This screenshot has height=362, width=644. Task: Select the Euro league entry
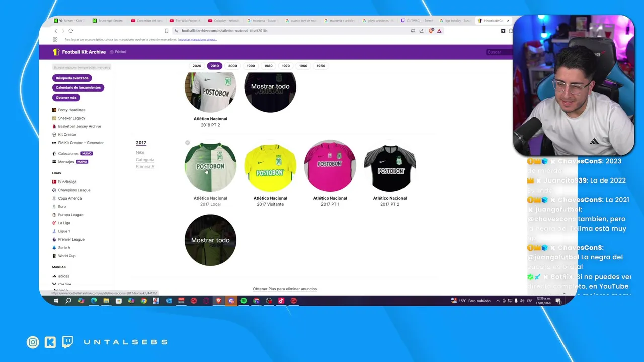(61, 206)
